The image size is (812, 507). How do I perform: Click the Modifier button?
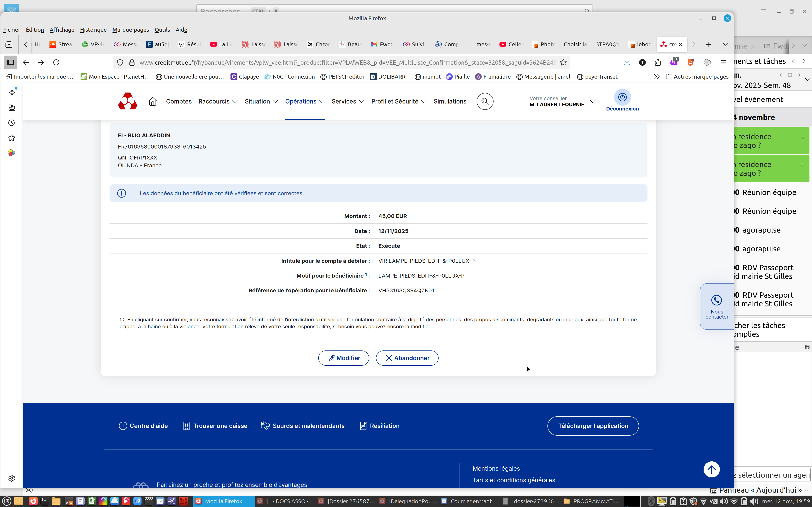pos(344,358)
